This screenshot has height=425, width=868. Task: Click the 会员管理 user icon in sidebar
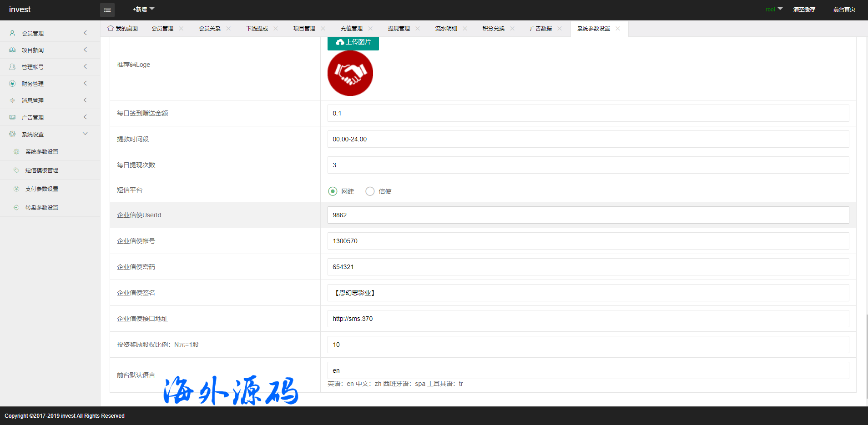(x=12, y=33)
